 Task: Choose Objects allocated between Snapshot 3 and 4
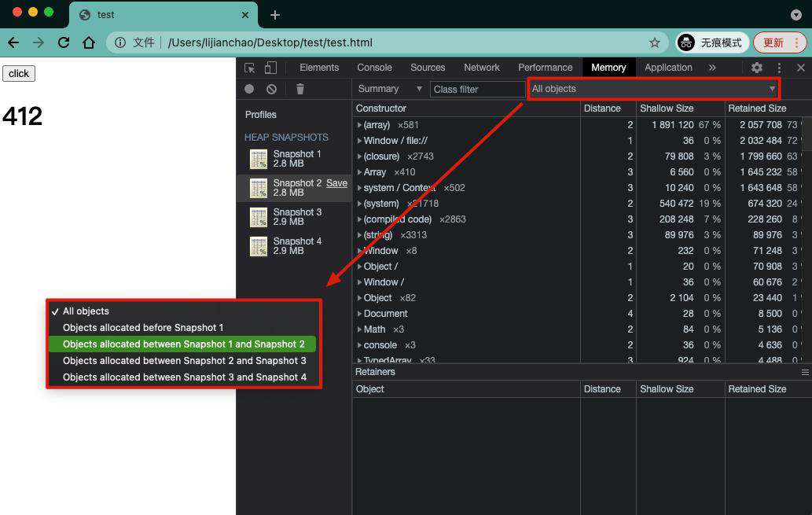(x=183, y=377)
